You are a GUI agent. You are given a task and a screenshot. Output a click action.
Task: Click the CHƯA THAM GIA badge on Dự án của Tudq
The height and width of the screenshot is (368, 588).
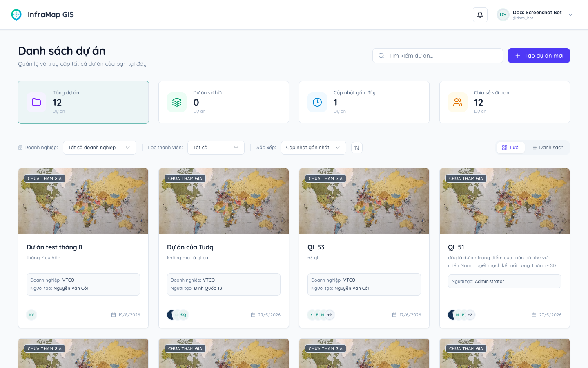(x=185, y=178)
